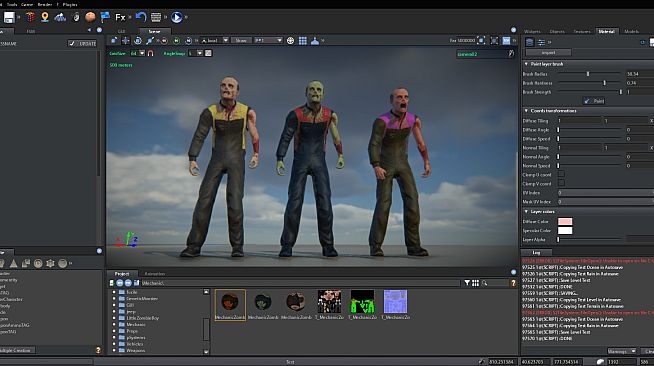The width and height of the screenshot is (654, 366).
Task: Click the link icon next to camera name field
Action: pos(511,54)
